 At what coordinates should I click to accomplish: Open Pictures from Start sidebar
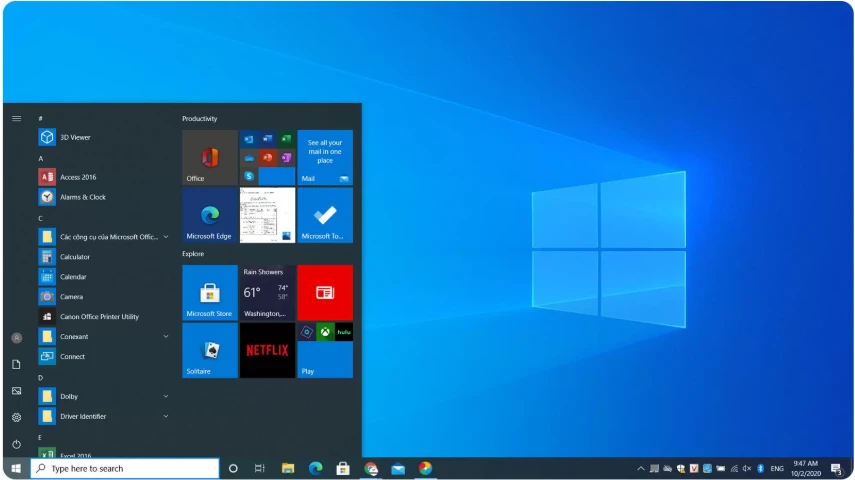coord(16,391)
